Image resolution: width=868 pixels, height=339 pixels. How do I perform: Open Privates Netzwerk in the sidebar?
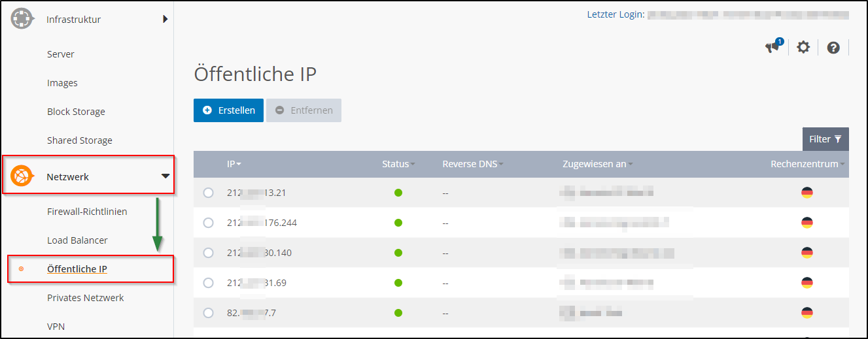(x=85, y=298)
